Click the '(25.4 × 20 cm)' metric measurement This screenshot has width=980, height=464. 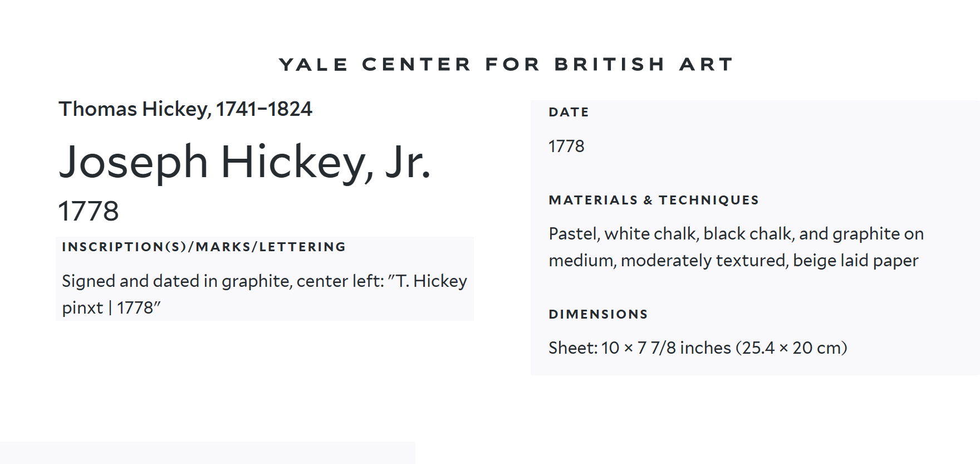click(x=791, y=348)
